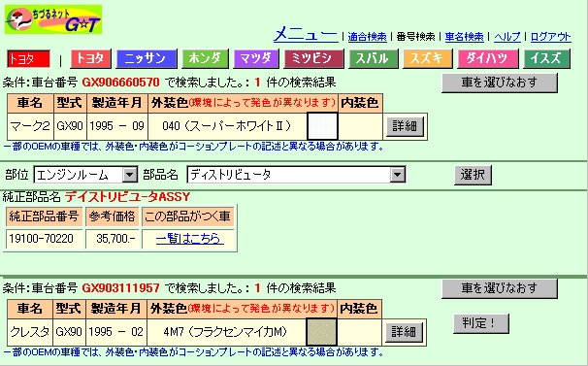The width and height of the screenshot is (588, 366).
Task: Click the 判定！ button
Action: point(481,323)
